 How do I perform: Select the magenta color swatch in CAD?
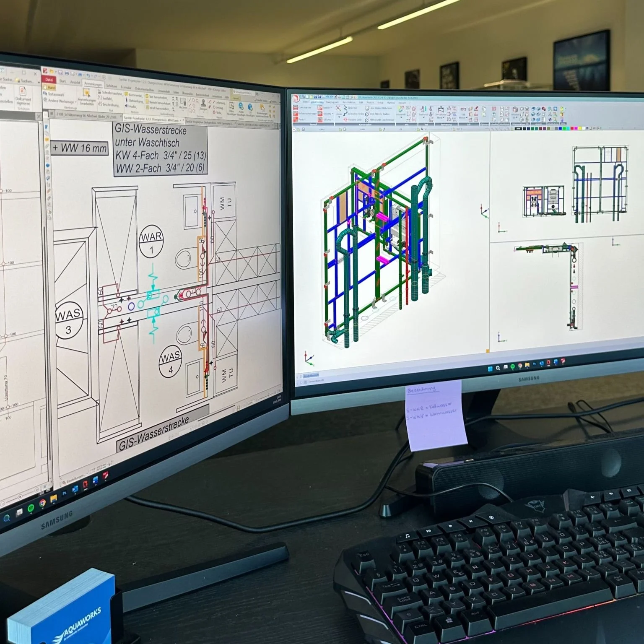576,128
